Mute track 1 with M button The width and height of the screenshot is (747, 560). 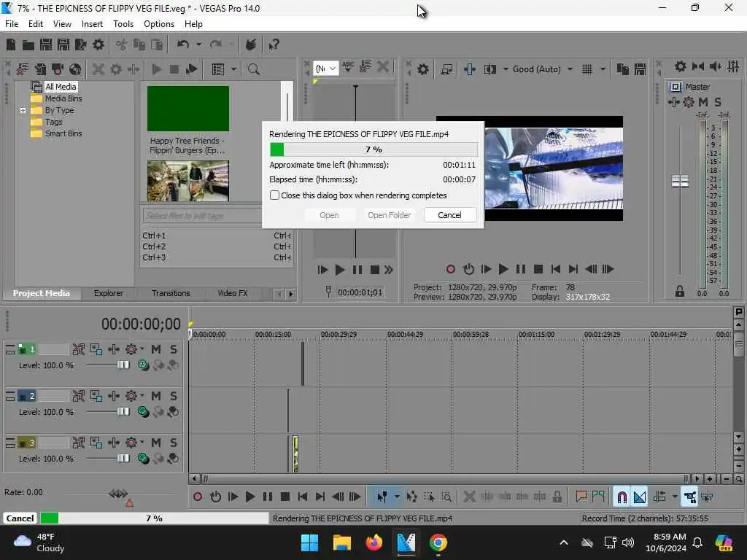(156, 349)
